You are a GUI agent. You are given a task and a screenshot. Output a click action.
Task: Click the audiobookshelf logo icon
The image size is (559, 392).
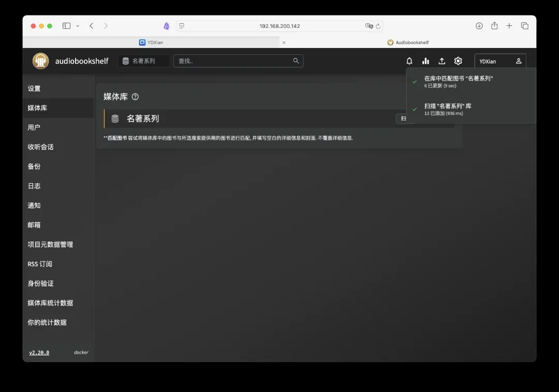41,61
